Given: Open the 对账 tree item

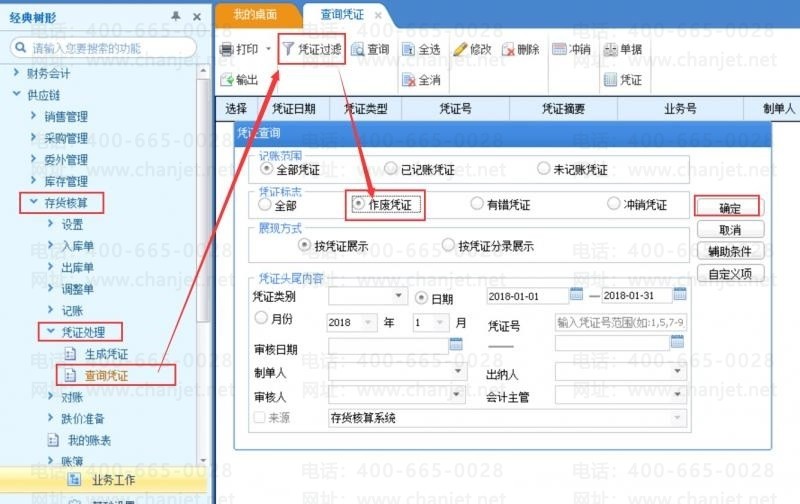Looking at the screenshot, I should (72, 397).
